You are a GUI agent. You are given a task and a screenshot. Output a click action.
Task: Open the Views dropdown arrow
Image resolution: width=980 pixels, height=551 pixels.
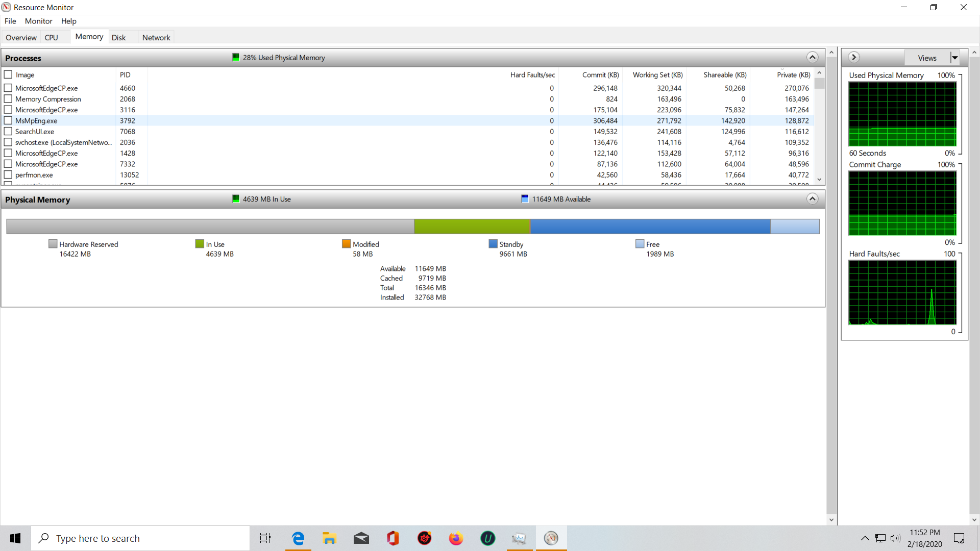(x=954, y=58)
